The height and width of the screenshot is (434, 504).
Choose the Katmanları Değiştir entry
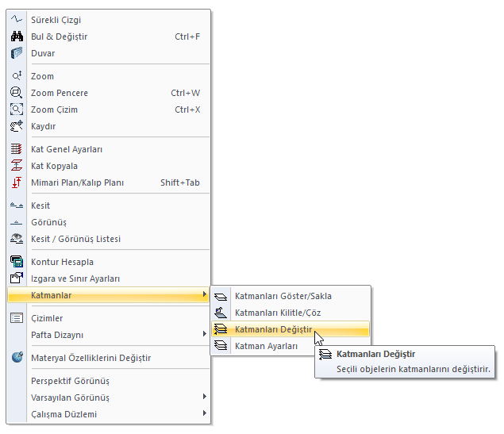(x=274, y=329)
